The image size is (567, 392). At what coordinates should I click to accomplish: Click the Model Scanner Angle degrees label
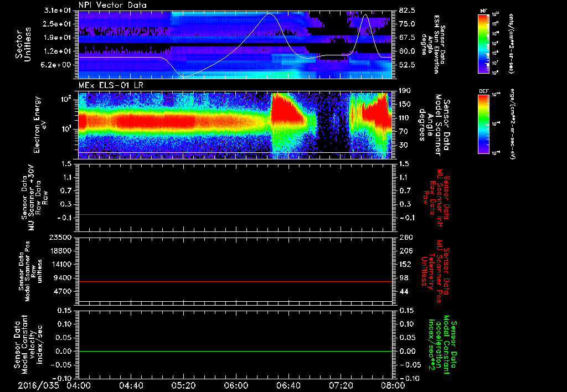[x=434, y=125]
